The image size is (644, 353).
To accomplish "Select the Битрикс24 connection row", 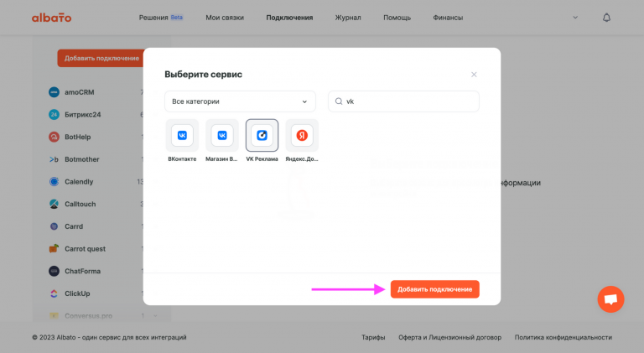I will point(96,115).
